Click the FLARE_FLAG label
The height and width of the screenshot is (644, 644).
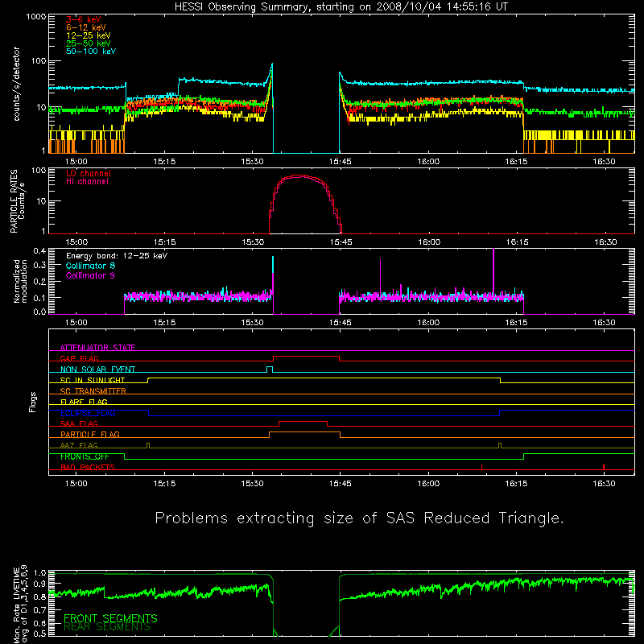coord(84,402)
